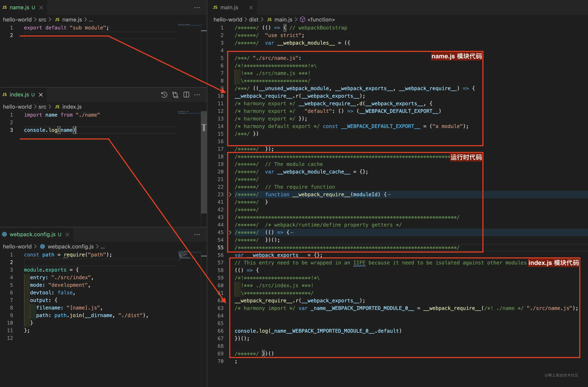Screen dimensions: 588x387
Task: Click hello-world in webpack.config.js breadcrumb
Action: 17,247
